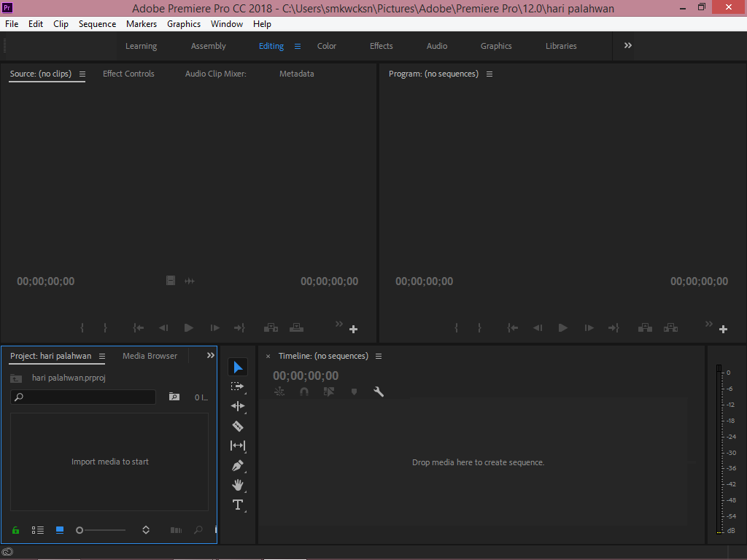Mark In in Source monitor

tap(82, 327)
